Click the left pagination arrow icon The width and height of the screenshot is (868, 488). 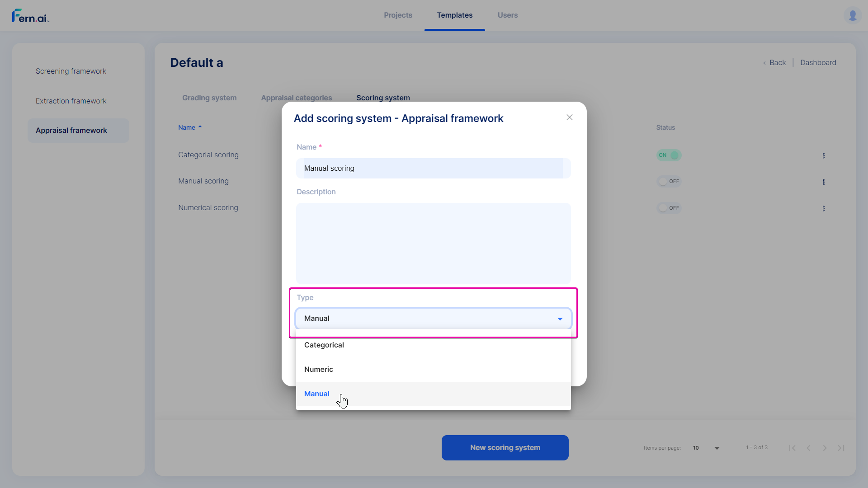click(808, 447)
